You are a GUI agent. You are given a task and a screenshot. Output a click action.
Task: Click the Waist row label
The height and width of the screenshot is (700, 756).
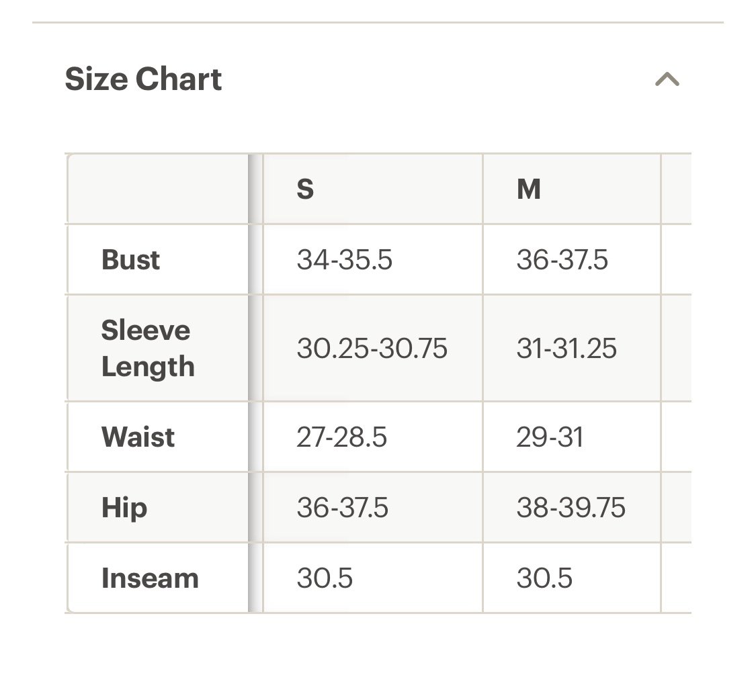pyautogui.click(x=138, y=437)
